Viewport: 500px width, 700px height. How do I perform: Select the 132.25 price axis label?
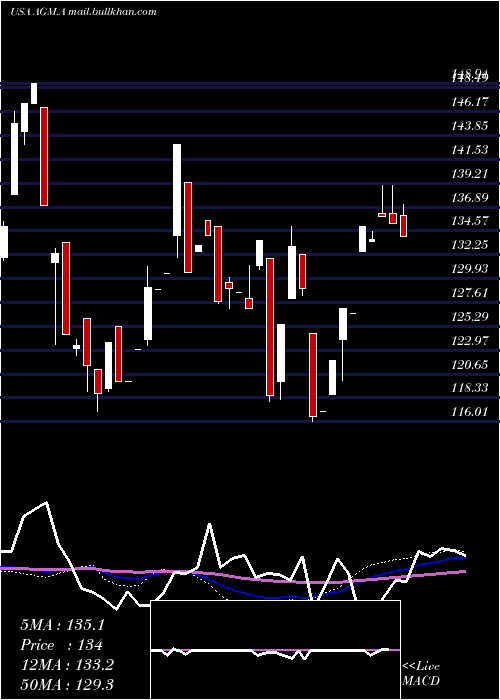point(469,245)
